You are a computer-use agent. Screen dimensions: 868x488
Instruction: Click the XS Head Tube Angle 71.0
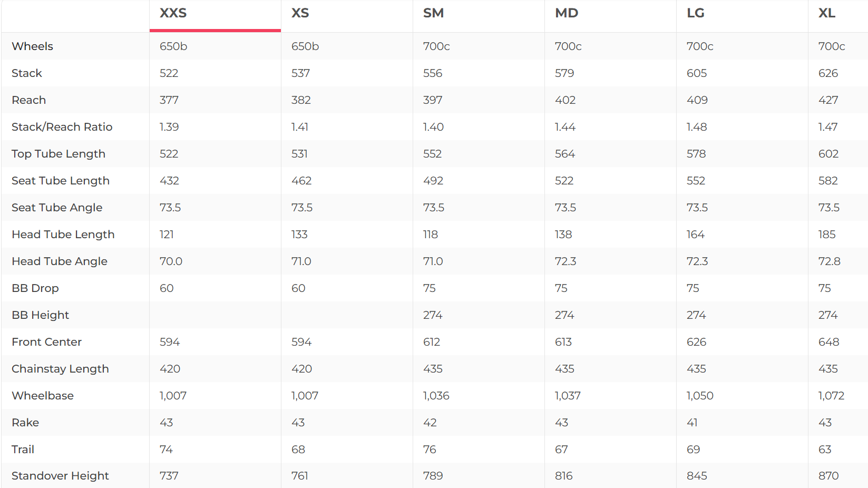tap(301, 261)
